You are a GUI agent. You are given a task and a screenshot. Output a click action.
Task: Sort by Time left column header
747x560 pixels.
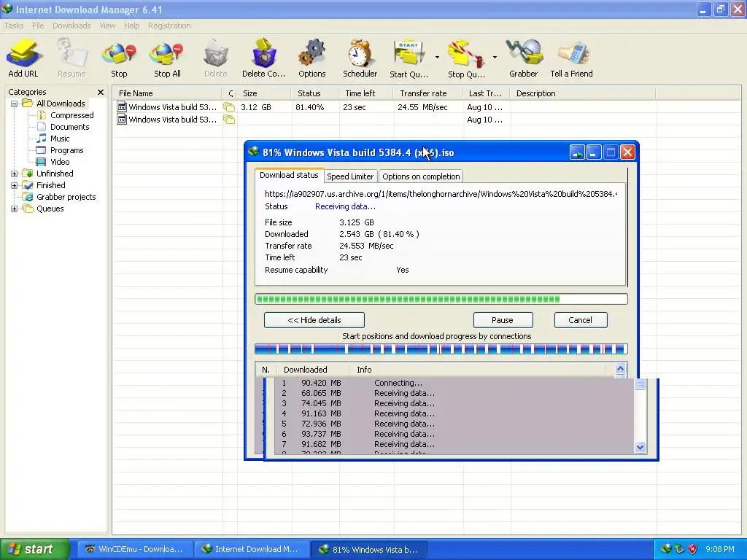click(x=366, y=93)
